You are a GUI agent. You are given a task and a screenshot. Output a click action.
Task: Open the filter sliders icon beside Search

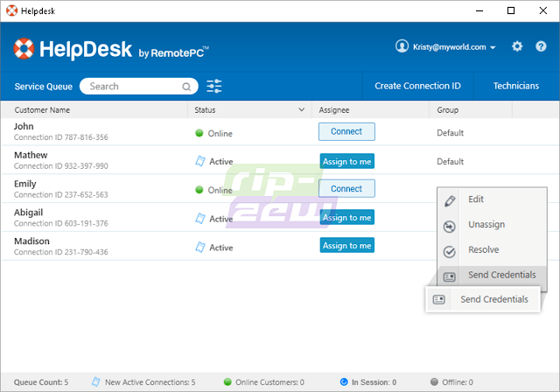point(213,86)
